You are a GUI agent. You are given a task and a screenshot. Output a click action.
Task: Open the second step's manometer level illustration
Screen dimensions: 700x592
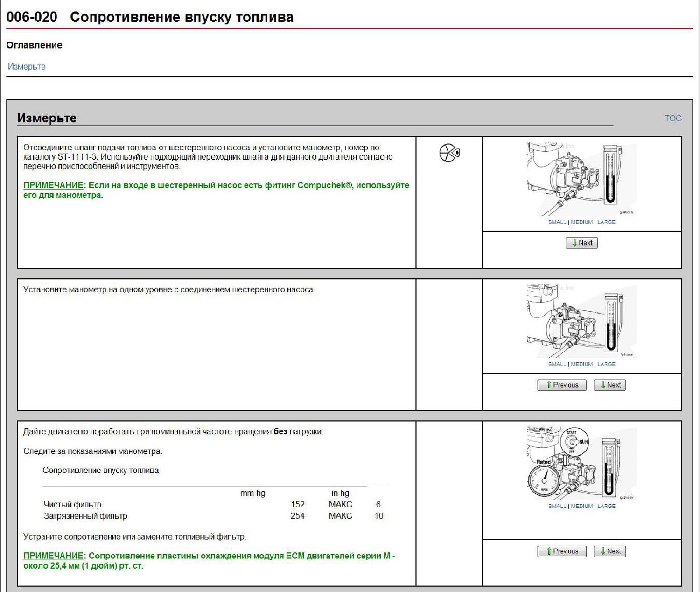pos(581,321)
